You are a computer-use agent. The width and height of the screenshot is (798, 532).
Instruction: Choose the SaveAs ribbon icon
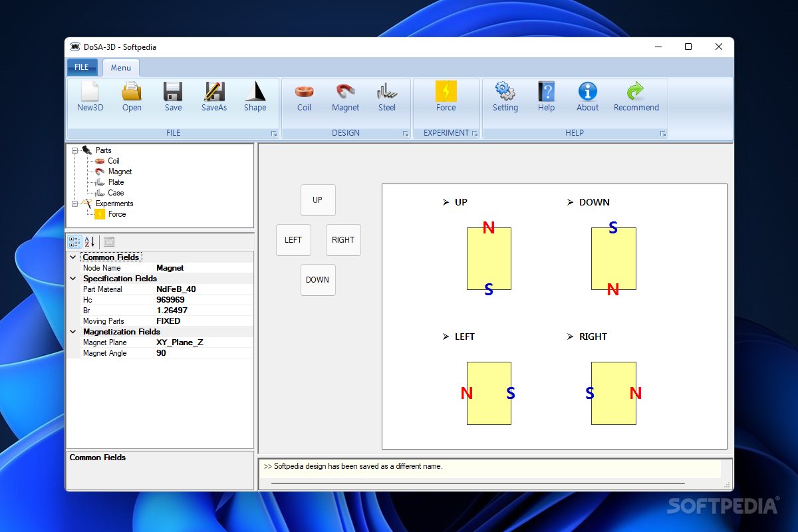(x=214, y=92)
